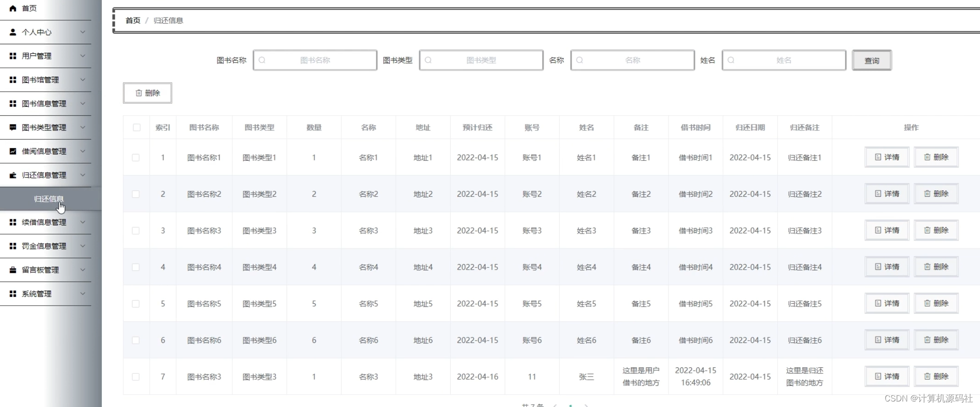The height and width of the screenshot is (407, 980).
Task: Click the batch 删除 button above table
Action: click(x=147, y=93)
